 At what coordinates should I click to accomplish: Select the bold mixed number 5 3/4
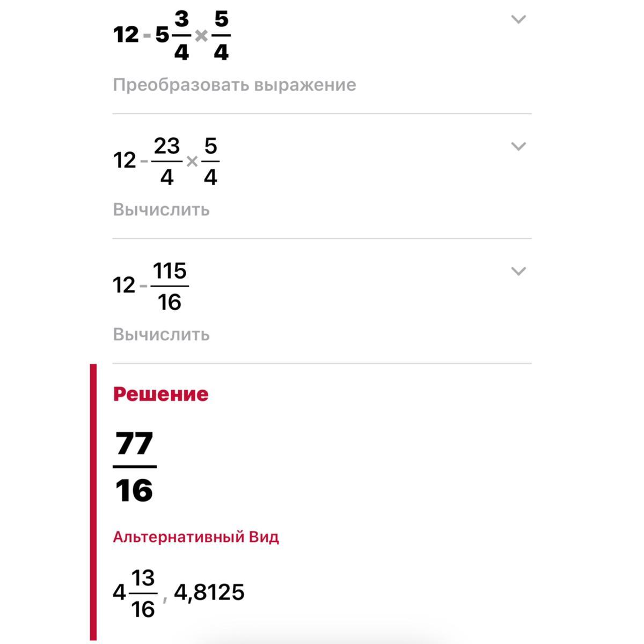(x=173, y=35)
